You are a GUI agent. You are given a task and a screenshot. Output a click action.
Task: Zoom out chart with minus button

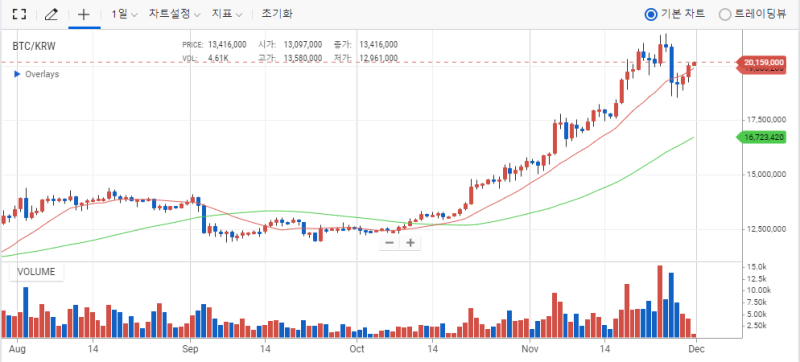click(389, 243)
